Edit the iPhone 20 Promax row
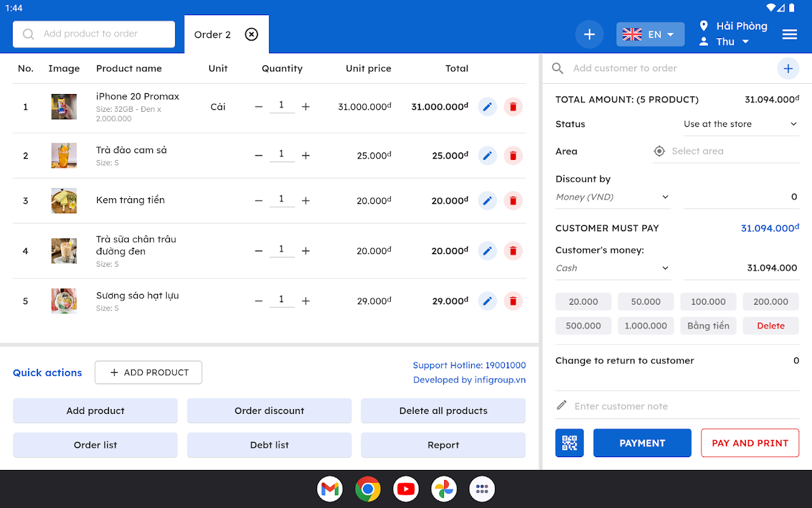This screenshot has width=812, height=508. coord(487,107)
